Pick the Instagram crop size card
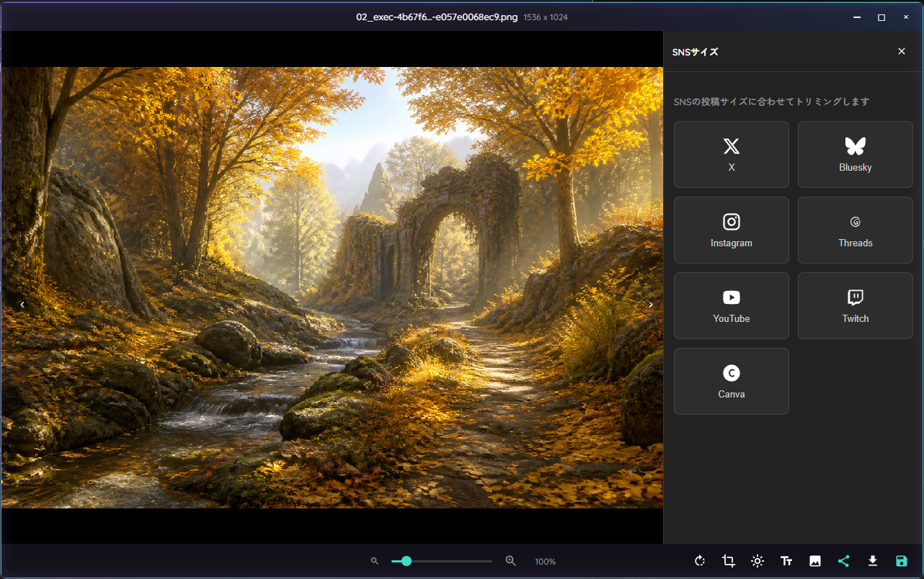Viewport: 924px width, 579px height. [732, 230]
